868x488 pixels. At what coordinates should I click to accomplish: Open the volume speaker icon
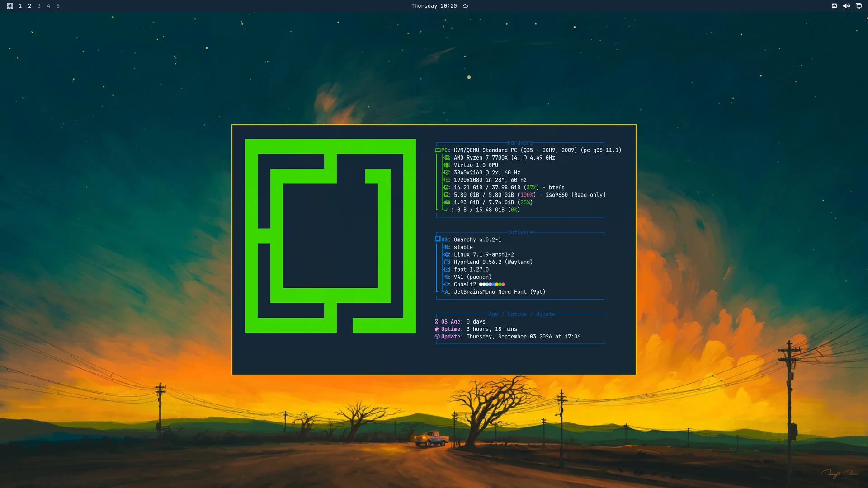coord(846,6)
